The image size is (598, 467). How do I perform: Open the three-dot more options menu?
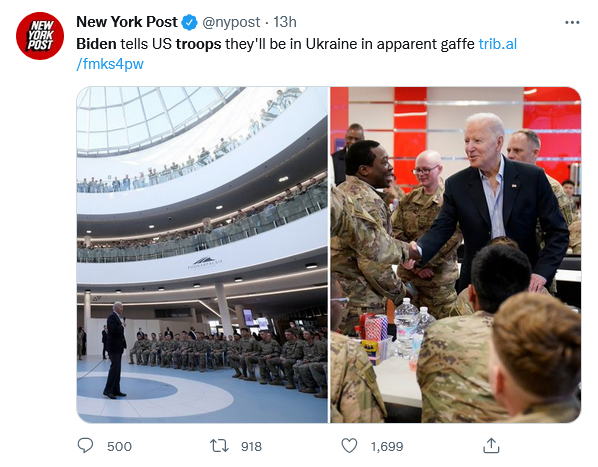tap(572, 22)
